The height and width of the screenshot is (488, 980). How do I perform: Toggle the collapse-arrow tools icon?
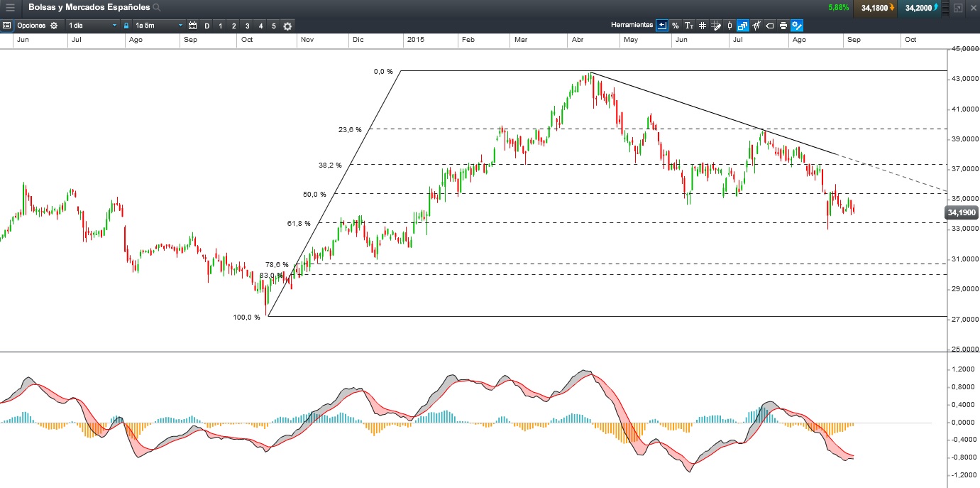[662, 26]
